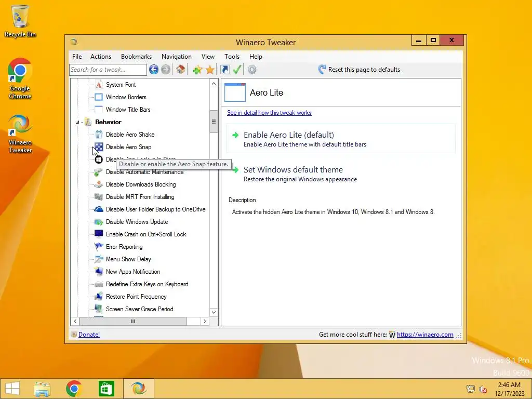Screen dimensions: 532x399
Task: Click the OneDrive cloud icon in tree
Action: pyautogui.click(x=99, y=209)
